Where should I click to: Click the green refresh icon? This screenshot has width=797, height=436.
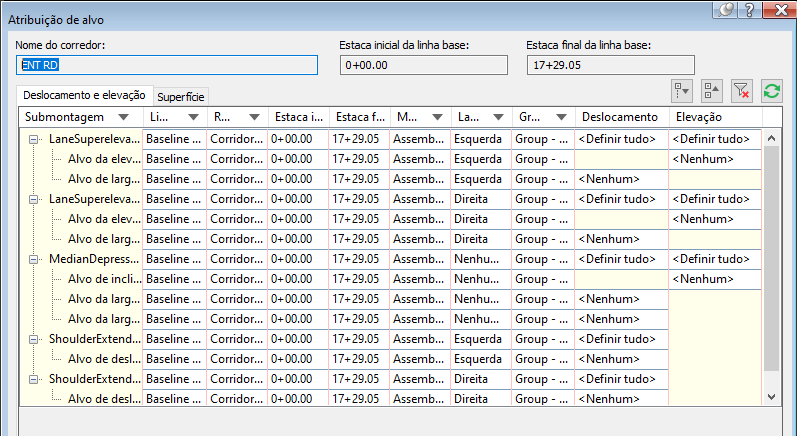770,91
